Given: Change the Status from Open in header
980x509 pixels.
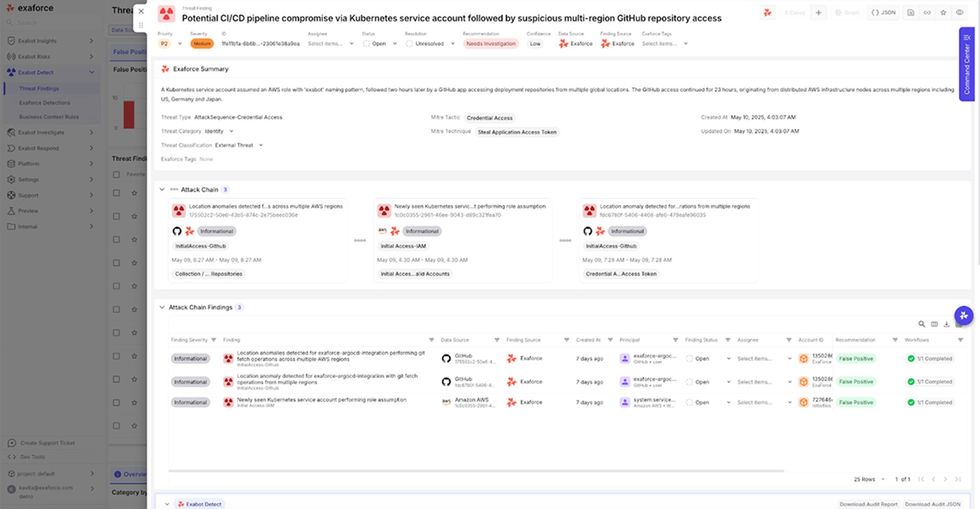Looking at the screenshot, I should pos(380,44).
